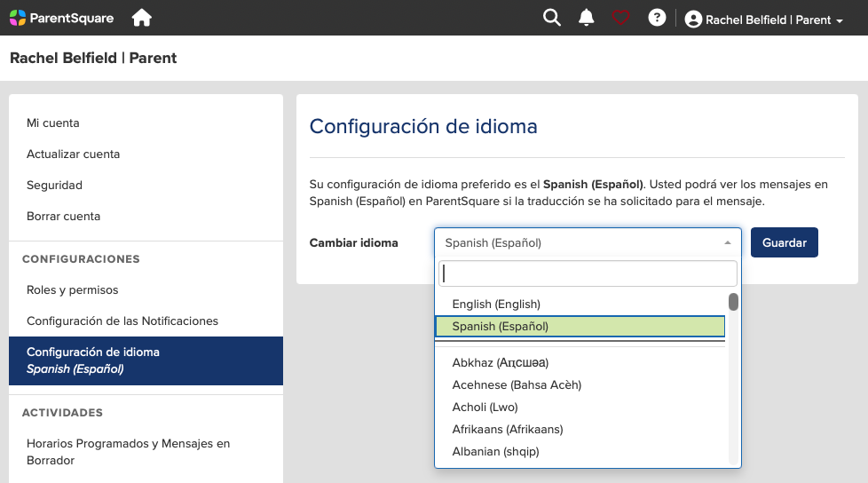Viewport: 868px width, 483px height.
Task: Click the language list scrollbar thumb
Action: pyautogui.click(x=733, y=302)
